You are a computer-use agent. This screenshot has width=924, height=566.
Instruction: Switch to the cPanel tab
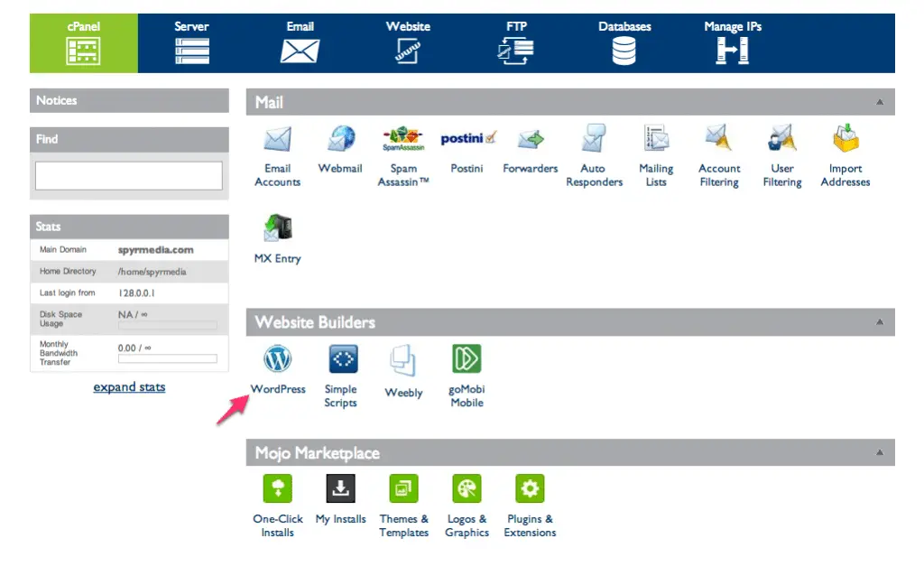[84, 43]
